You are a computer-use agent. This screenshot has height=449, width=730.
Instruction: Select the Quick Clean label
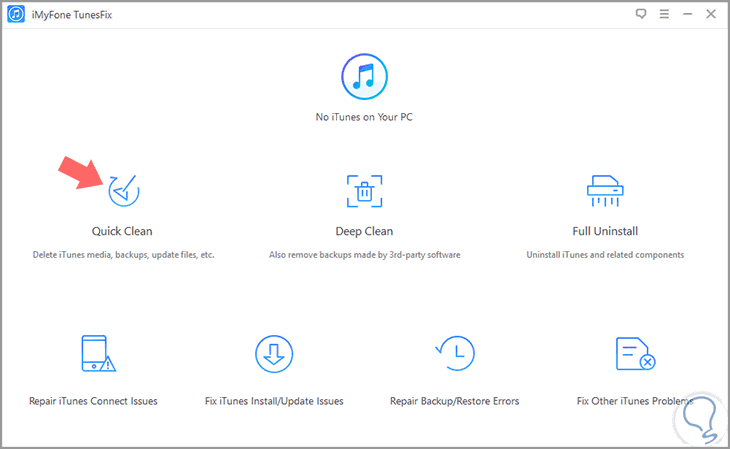(122, 231)
